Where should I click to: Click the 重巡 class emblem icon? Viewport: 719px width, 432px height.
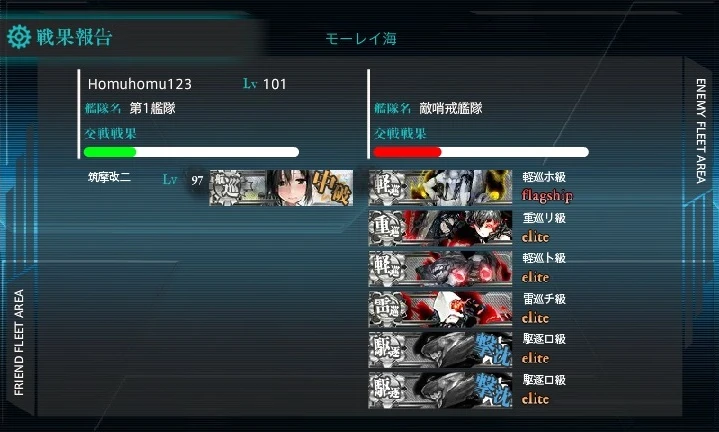[387, 228]
